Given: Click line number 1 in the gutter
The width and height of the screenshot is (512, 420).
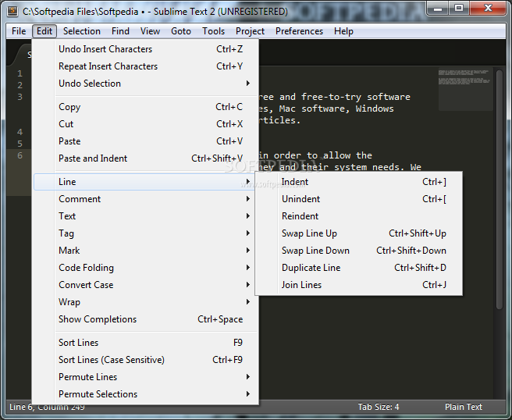Looking at the screenshot, I should 20,73.
